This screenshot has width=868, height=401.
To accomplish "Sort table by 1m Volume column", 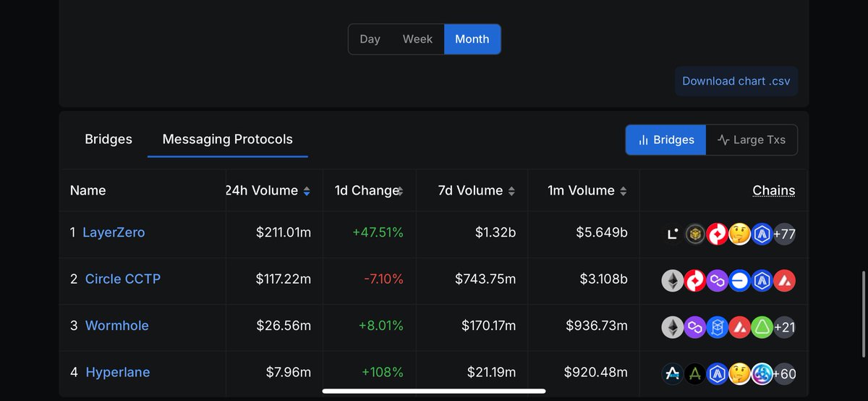I will 624,191.
